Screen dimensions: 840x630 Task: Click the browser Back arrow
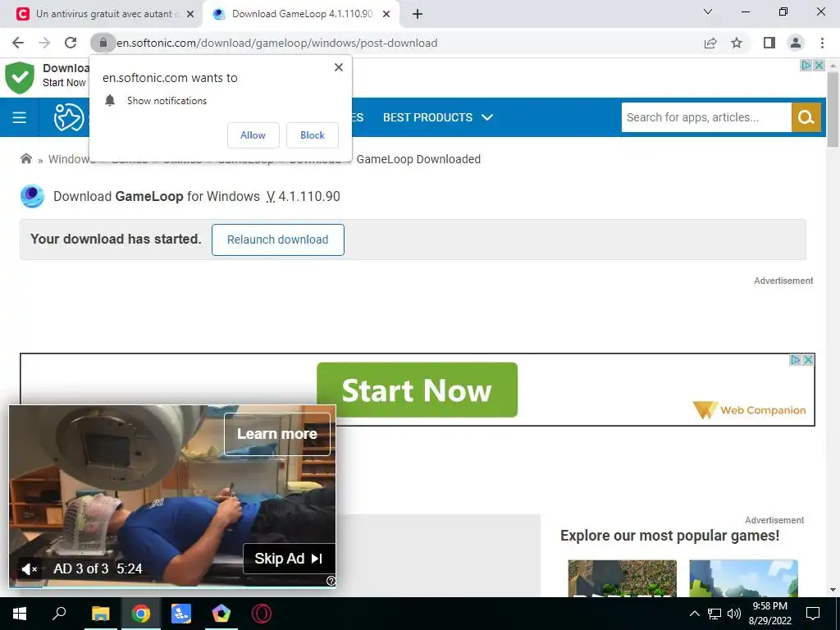18,43
